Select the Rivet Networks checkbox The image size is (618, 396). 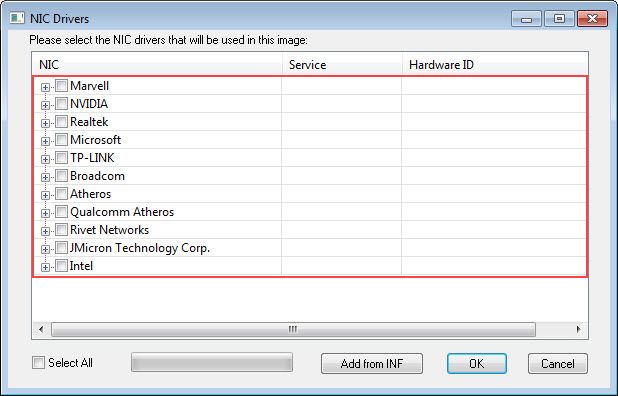tap(61, 230)
